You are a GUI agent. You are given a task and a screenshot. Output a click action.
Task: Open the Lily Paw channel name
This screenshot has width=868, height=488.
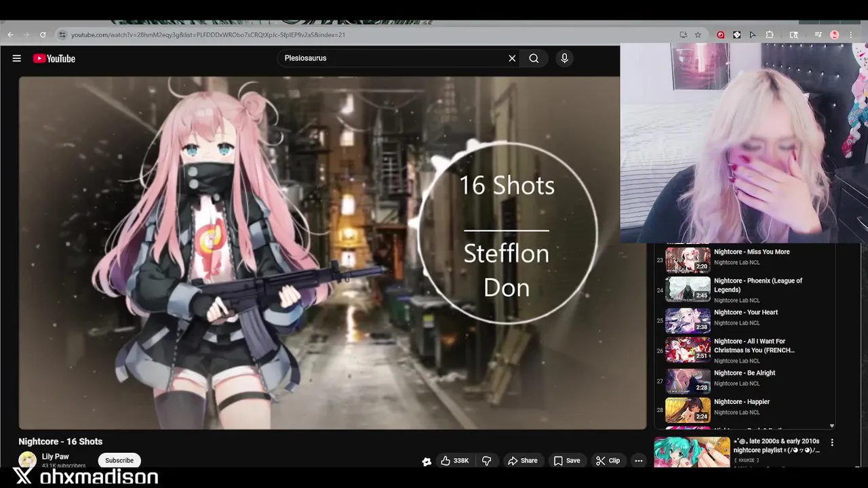(55, 457)
